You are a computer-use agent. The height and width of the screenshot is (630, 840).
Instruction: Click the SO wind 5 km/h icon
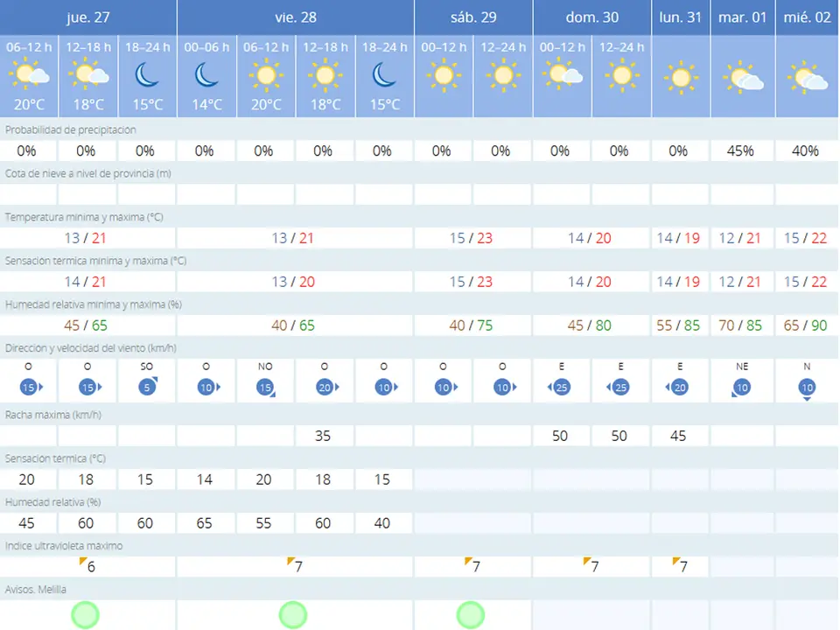pyautogui.click(x=147, y=386)
